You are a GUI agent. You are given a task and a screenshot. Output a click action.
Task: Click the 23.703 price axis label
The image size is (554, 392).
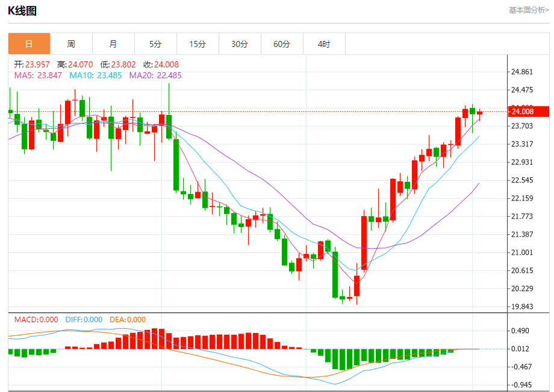pyautogui.click(x=522, y=126)
